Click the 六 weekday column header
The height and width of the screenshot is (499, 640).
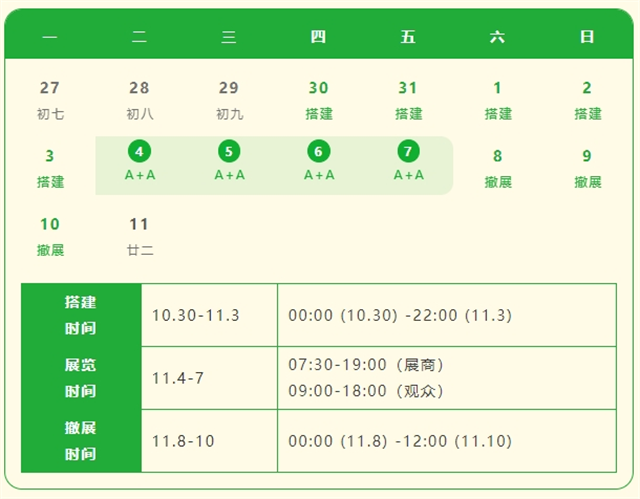497,37
